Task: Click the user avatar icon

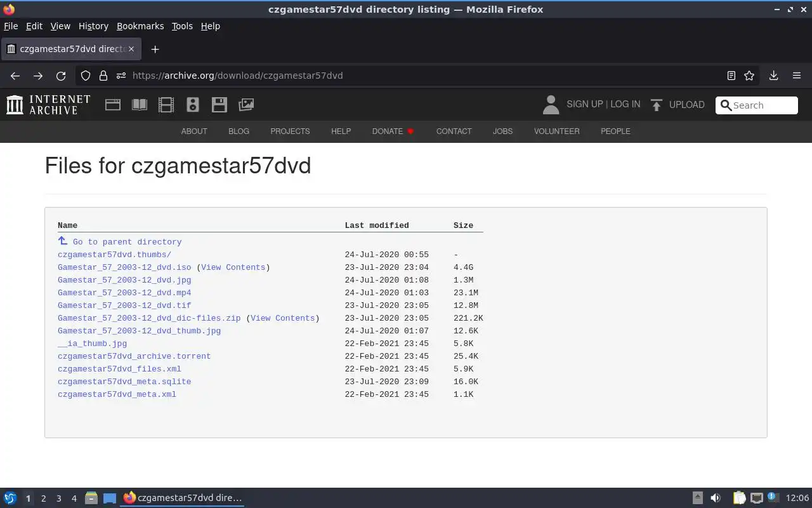Action: tap(551, 105)
